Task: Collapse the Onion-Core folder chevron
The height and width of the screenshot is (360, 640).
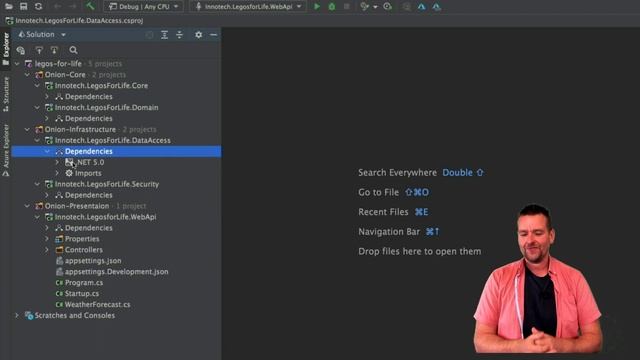Action: pos(27,75)
